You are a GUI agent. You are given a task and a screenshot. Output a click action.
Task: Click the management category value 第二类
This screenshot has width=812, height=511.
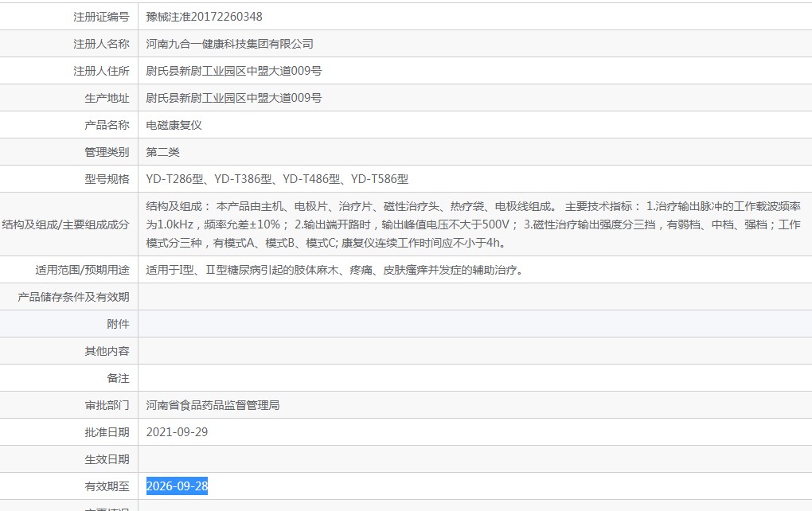pyautogui.click(x=163, y=152)
